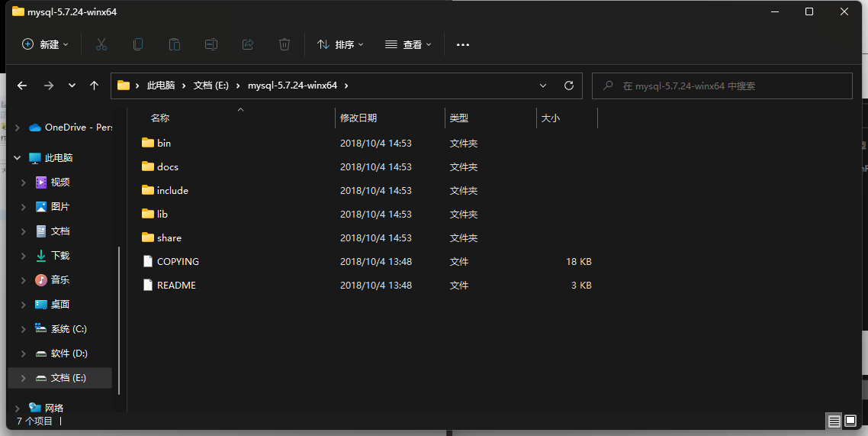Sort by 名称 column header
This screenshot has width=868, height=436.
point(160,118)
